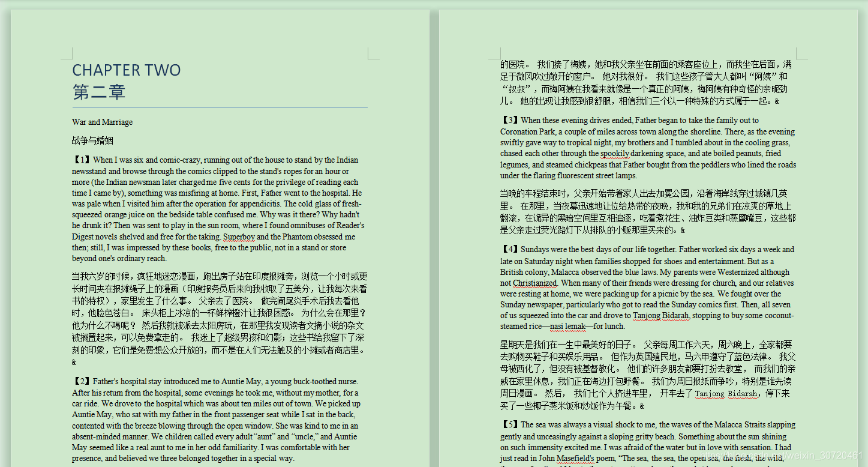
Task: Click the Chinese line starting 当我六岁的时候
Action: (220, 276)
